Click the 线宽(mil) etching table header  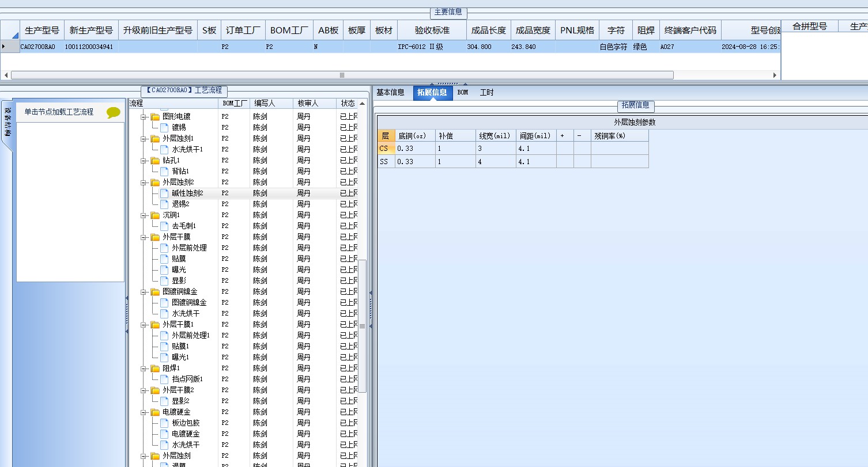(495, 136)
